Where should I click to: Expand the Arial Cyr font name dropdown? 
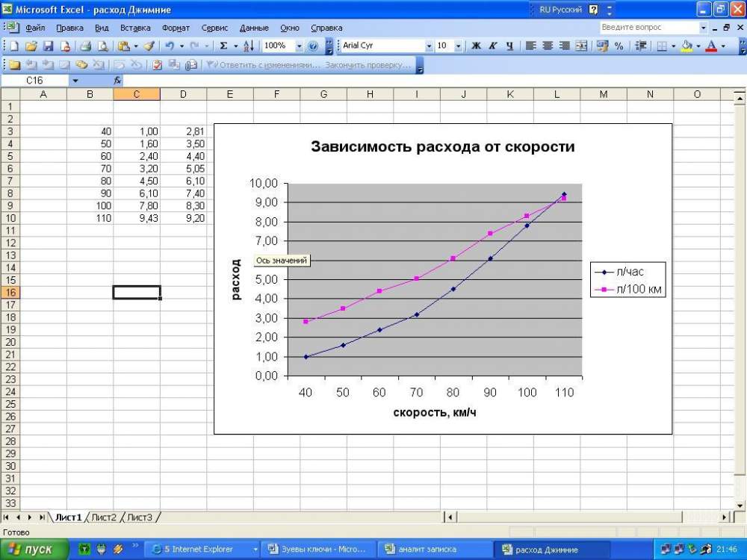point(429,46)
